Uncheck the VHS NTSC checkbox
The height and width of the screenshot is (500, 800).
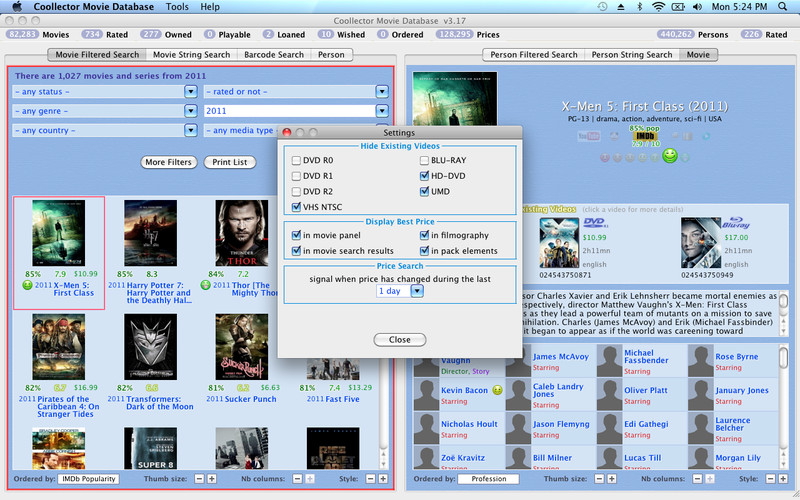pos(296,207)
